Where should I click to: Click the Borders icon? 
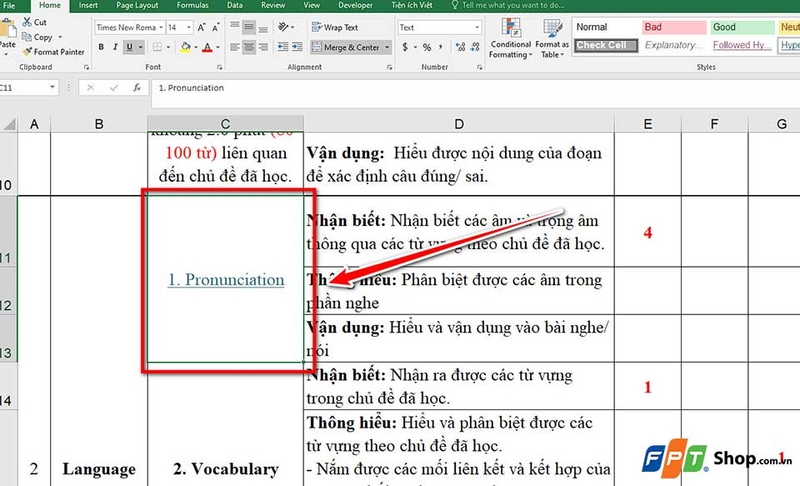point(157,47)
